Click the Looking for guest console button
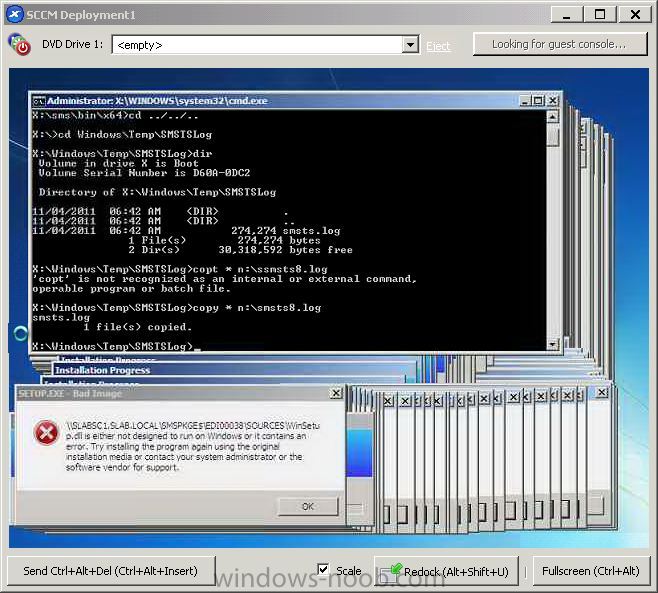658x593 pixels. pos(560,44)
